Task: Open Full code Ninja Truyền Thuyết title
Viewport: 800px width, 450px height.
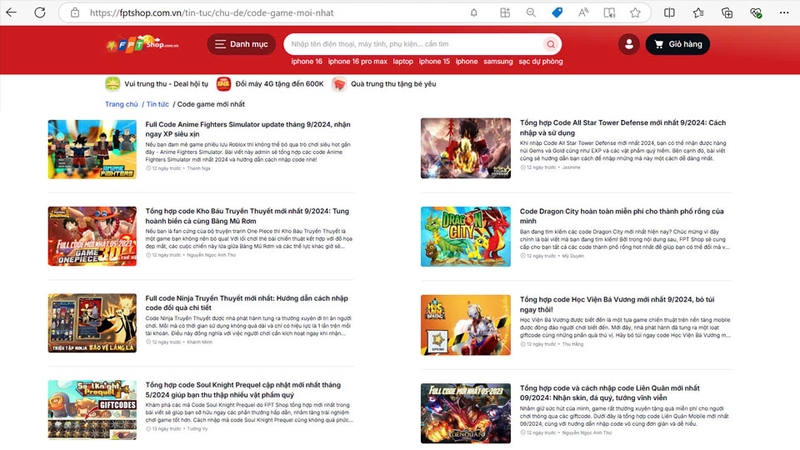Action: click(x=246, y=303)
